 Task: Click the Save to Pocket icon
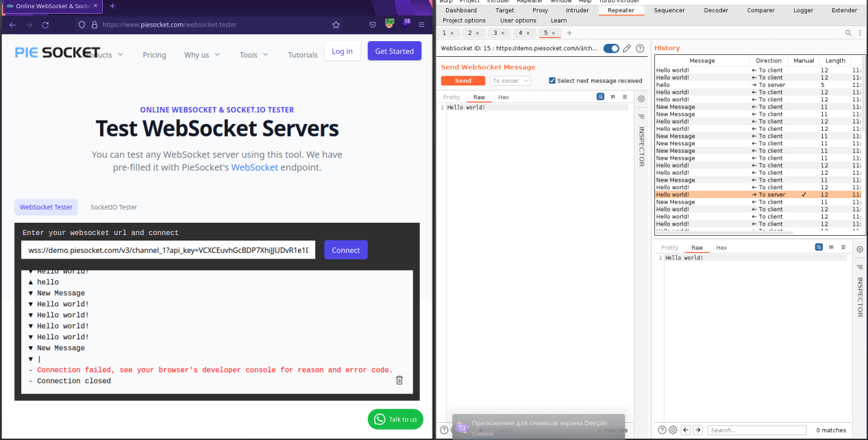coord(373,25)
